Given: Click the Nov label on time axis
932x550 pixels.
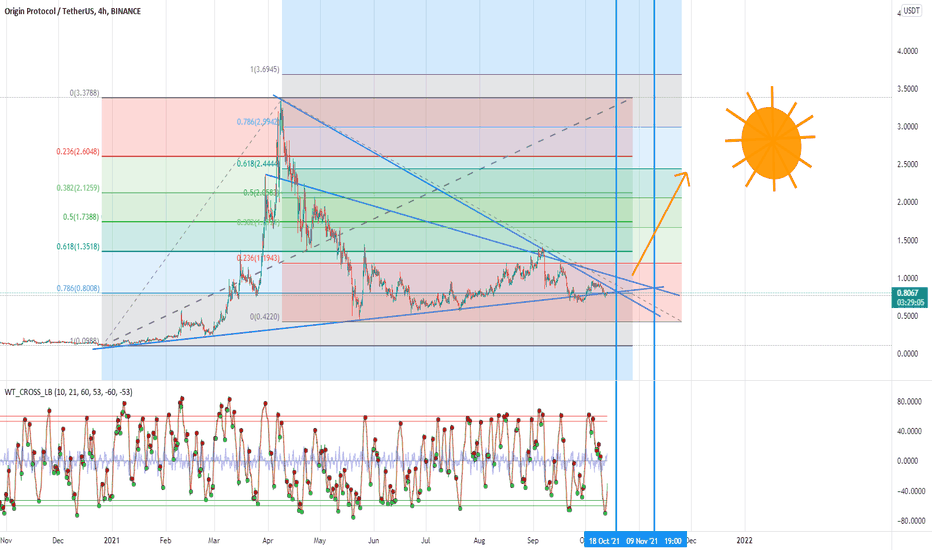Looking at the screenshot, I should point(6,540).
